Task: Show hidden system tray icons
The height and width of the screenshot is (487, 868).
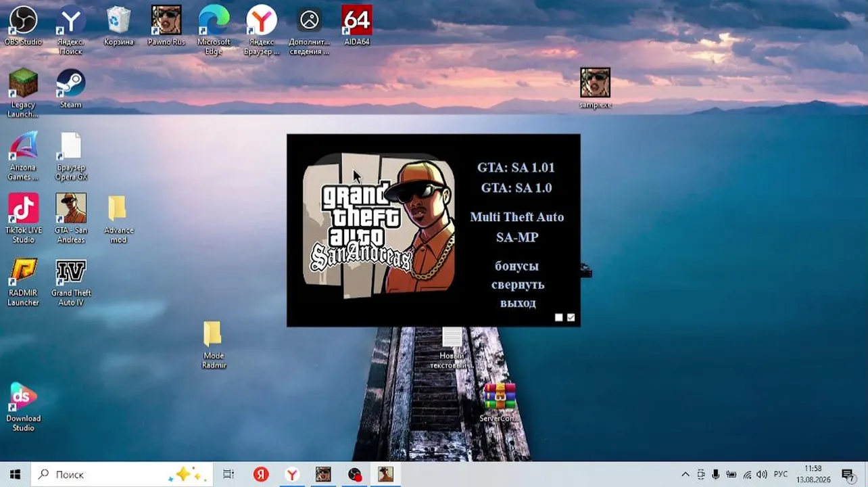Action: click(685, 475)
